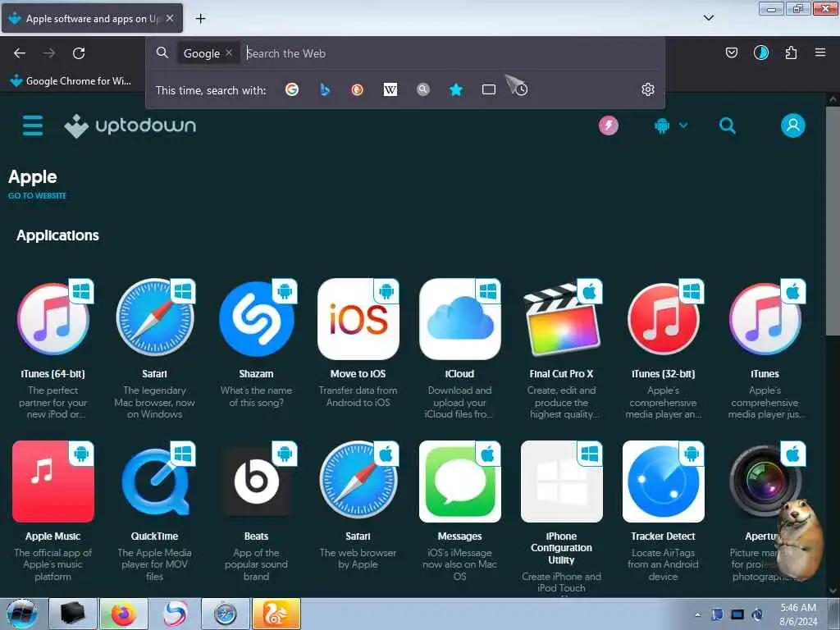Launch Firefox from the taskbar
Screen dimensions: 840x630
124,614
